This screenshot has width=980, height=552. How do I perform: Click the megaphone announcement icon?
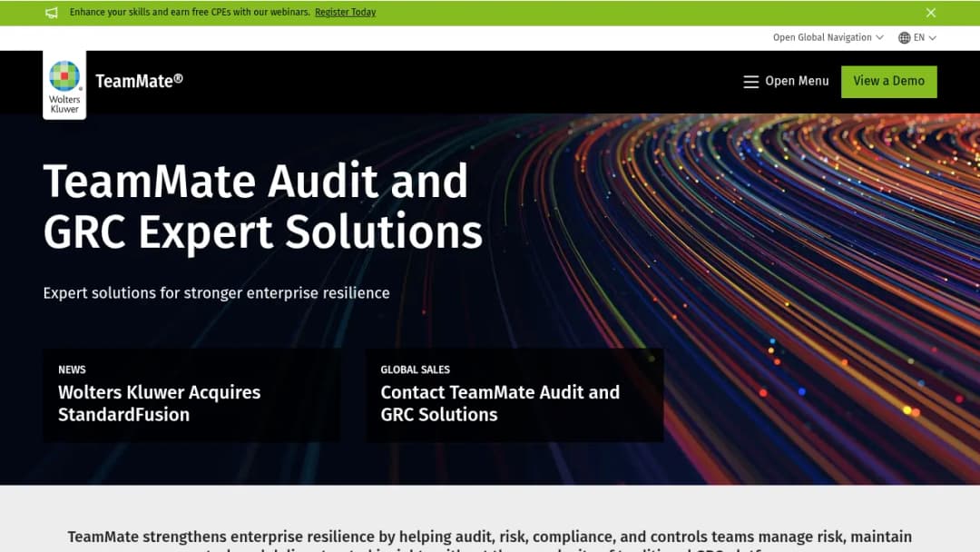pos(51,13)
